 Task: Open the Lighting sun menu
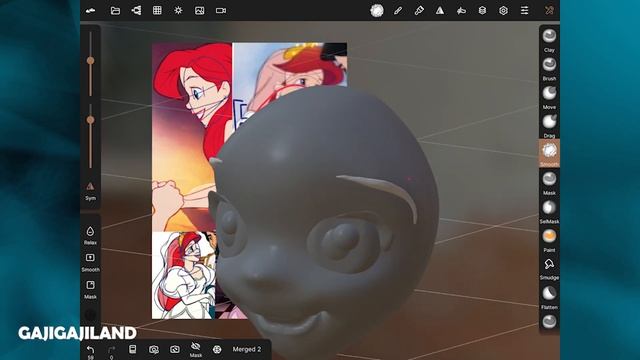click(178, 11)
